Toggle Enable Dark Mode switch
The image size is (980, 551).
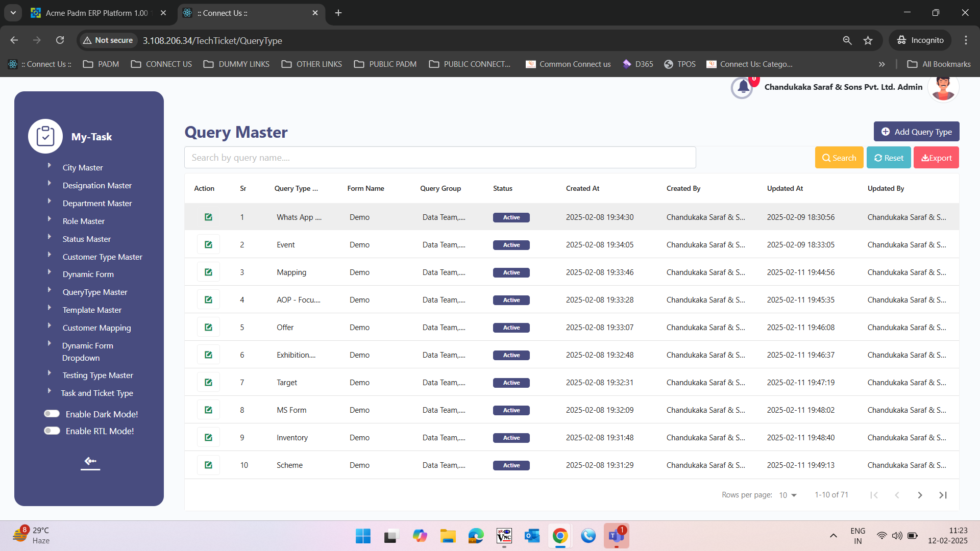coord(52,414)
